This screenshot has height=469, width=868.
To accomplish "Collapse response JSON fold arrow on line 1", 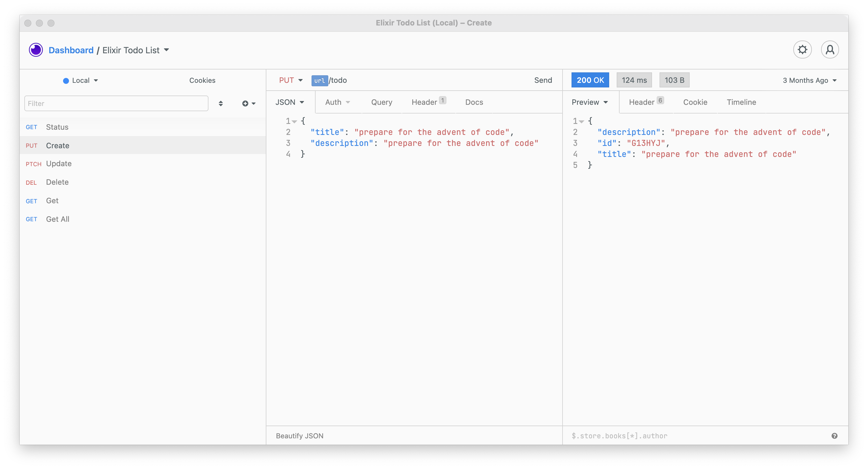I will click(x=582, y=121).
